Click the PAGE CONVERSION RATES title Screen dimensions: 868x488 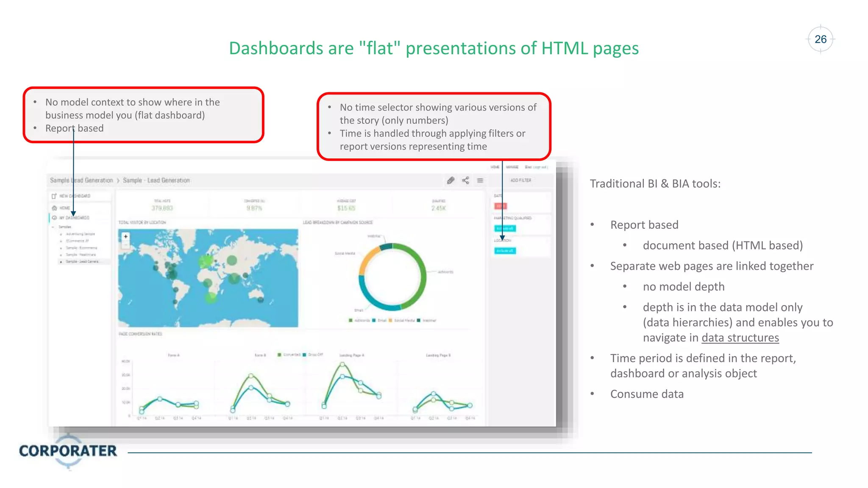pos(140,334)
